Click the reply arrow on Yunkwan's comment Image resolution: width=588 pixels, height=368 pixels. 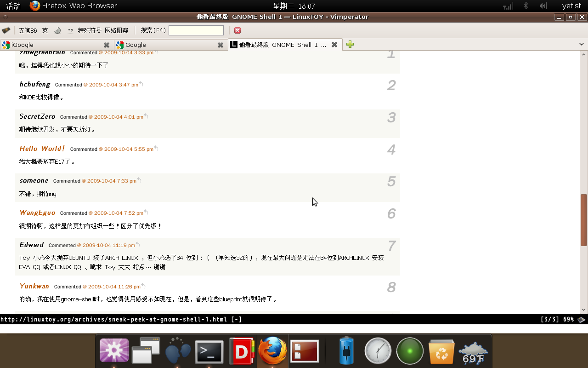143,286
